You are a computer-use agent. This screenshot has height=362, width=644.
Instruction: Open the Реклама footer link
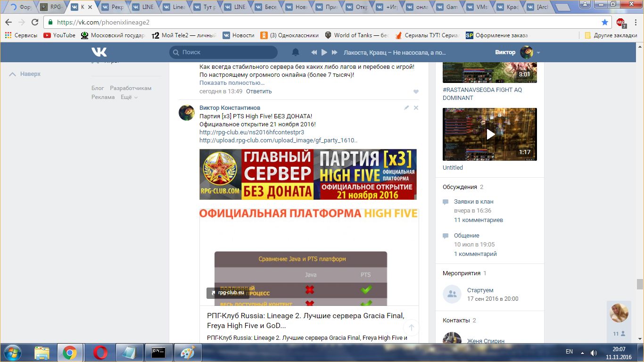[103, 97]
